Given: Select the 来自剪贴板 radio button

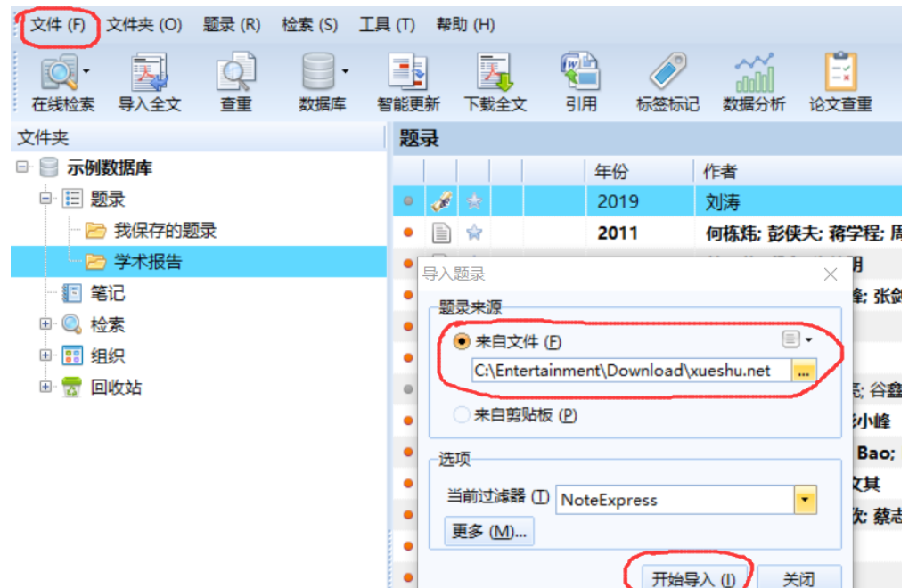Looking at the screenshot, I should click(462, 414).
